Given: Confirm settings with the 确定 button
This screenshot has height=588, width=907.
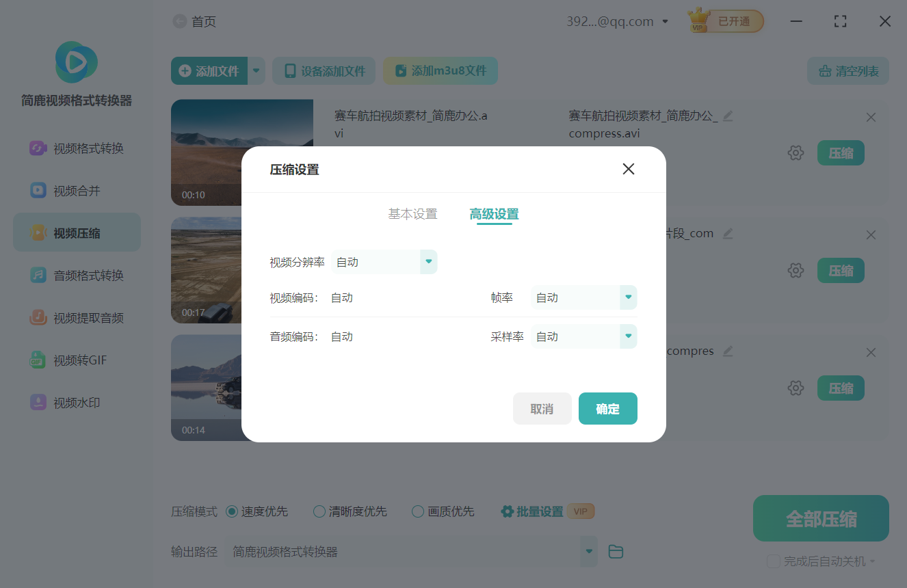Looking at the screenshot, I should [607, 408].
